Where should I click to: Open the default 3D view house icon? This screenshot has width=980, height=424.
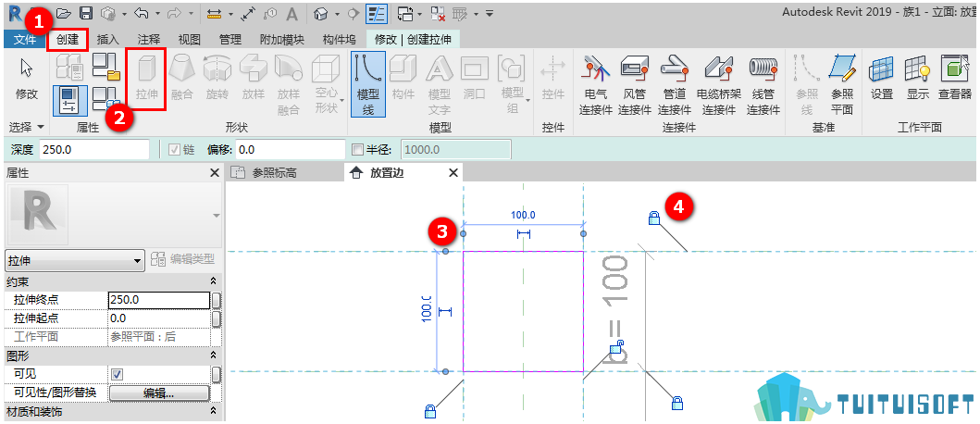point(320,13)
